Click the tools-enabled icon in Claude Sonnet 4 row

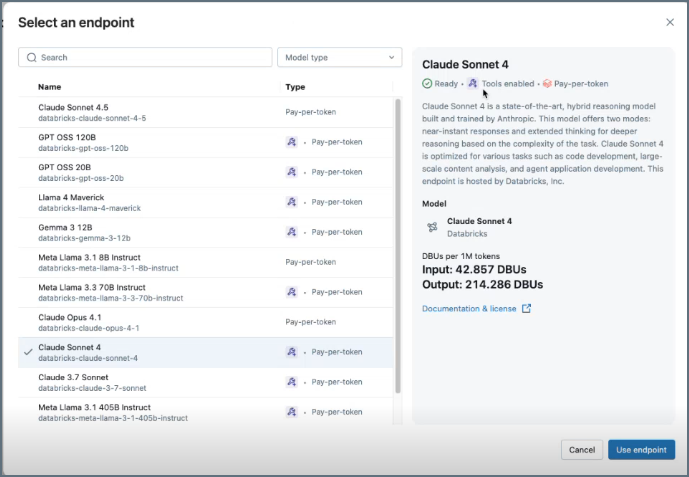tap(292, 352)
